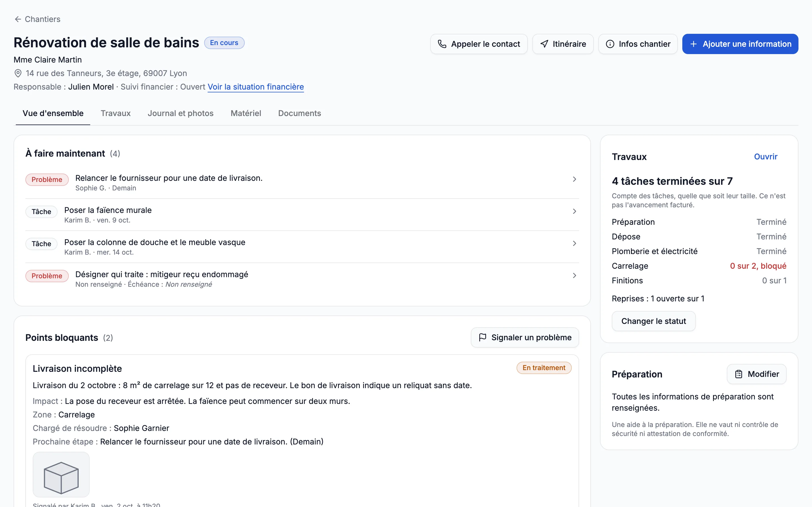Click the info circle icon for Infos chantier
This screenshot has width=812, height=507.
[610, 44]
